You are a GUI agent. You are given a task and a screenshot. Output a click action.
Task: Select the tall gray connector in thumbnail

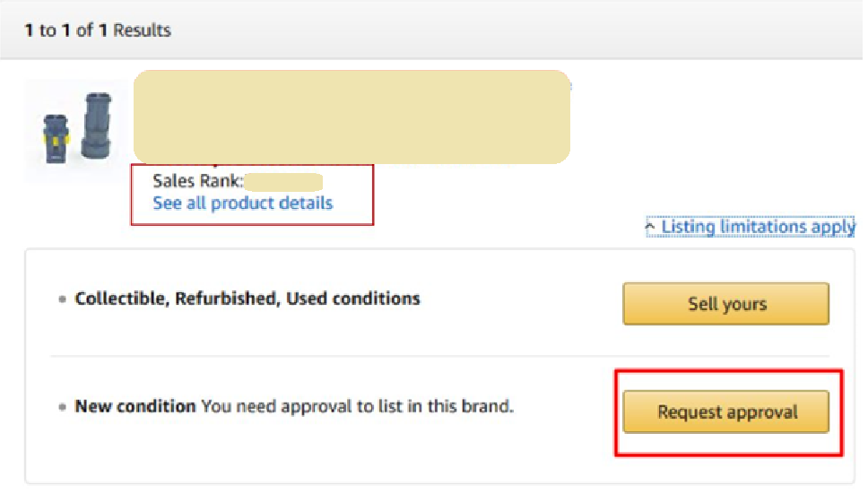click(x=97, y=126)
